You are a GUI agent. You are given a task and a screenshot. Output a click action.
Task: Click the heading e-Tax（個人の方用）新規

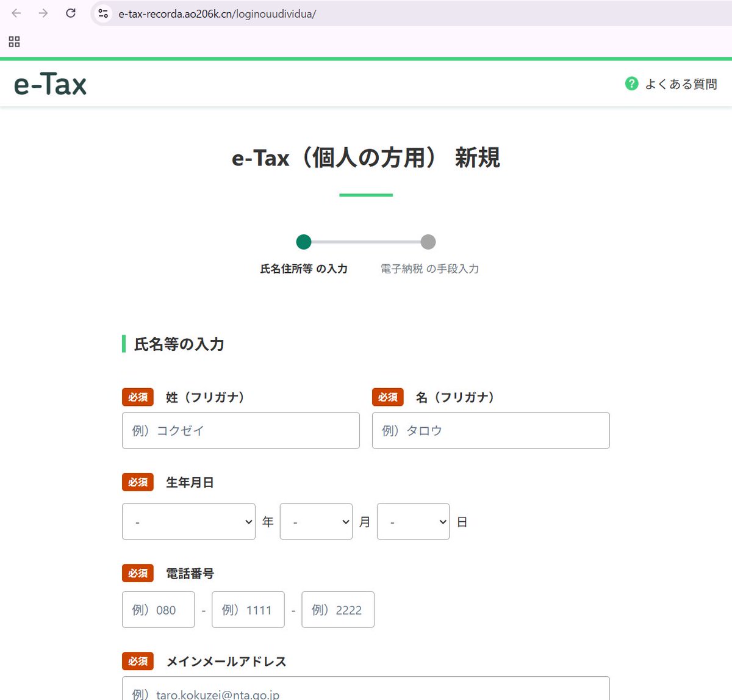pos(366,158)
